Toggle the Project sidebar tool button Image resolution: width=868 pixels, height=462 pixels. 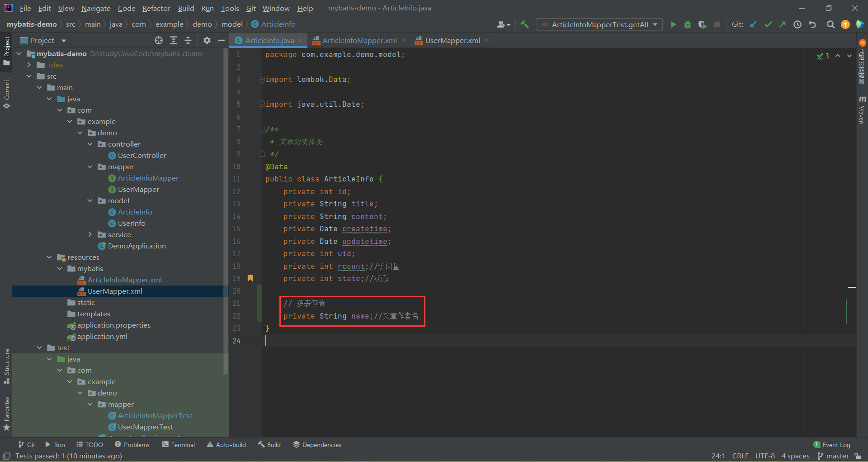point(7,50)
